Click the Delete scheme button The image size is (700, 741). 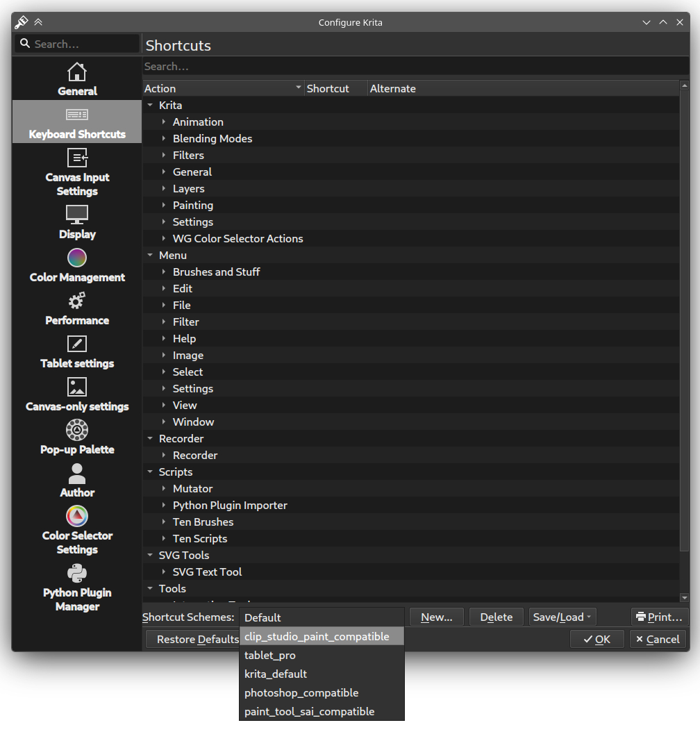[x=497, y=617]
